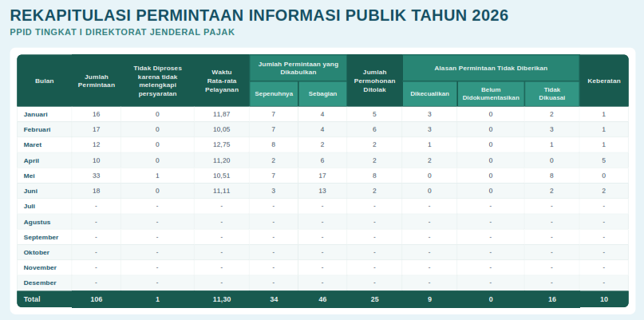
Task: Click Maret's Sepenuhnya value 8
Action: coord(274,144)
